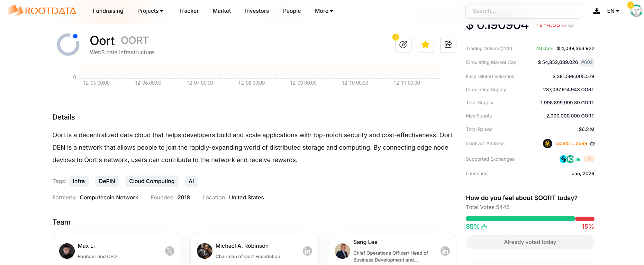644x265 pixels.
Task: Show the +5 more exchanges
Action: point(589,159)
